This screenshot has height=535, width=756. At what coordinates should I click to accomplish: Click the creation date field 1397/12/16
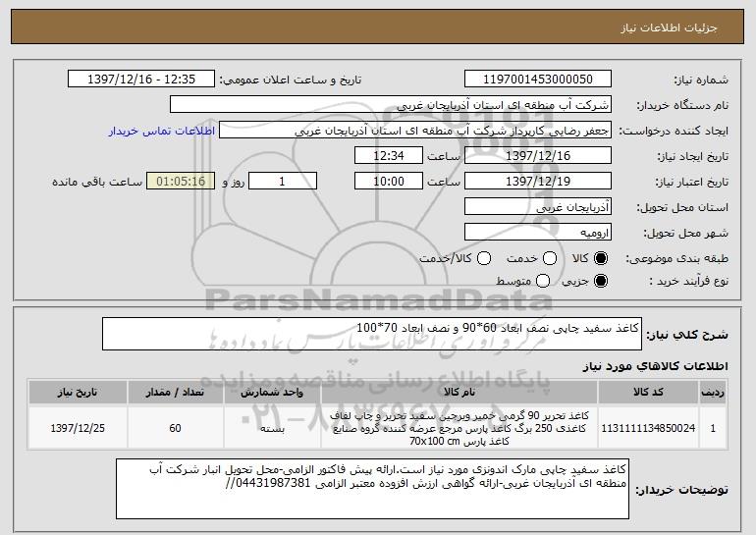[538, 156]
